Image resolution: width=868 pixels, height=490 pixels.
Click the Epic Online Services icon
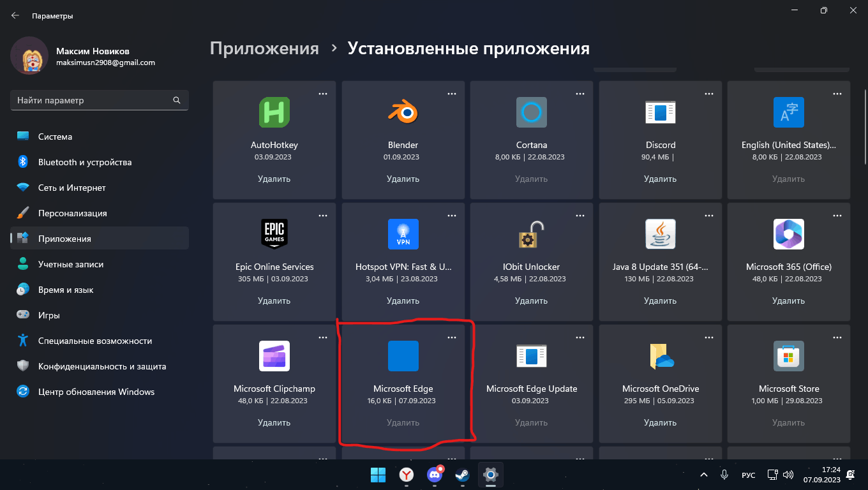pos(274,234)
